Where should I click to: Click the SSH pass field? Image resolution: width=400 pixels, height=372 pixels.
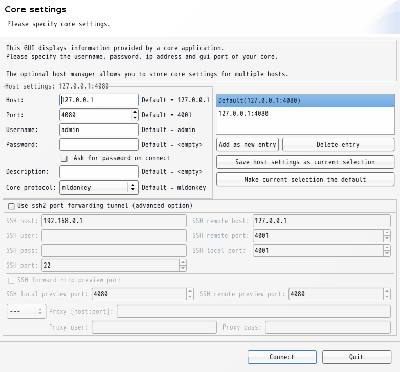coord(114,251)
